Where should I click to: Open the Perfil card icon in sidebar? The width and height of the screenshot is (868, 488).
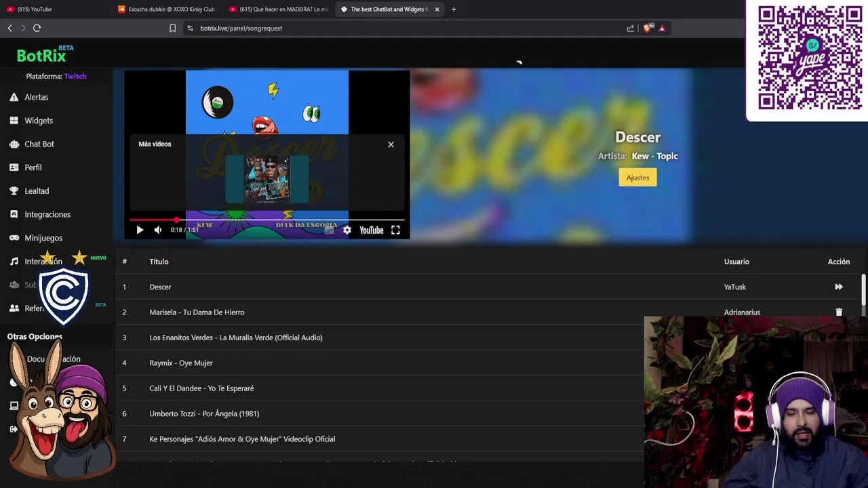point(14,167)
